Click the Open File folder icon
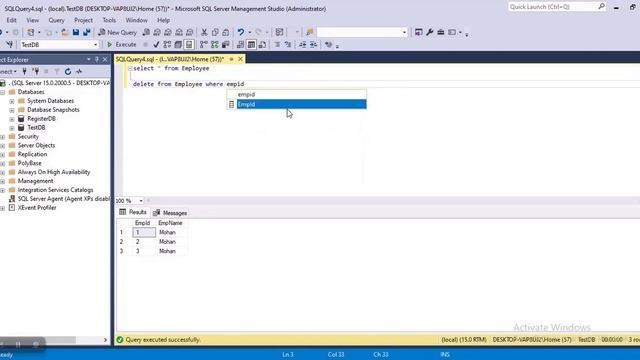 point(64,32)
